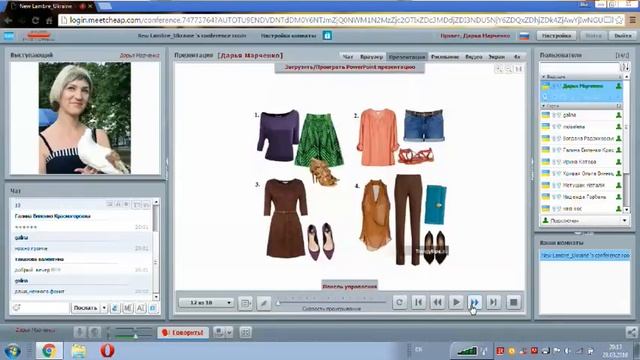Click the load PowerPoint presentation link
640x360 pixels.
[x=350, y=67]
